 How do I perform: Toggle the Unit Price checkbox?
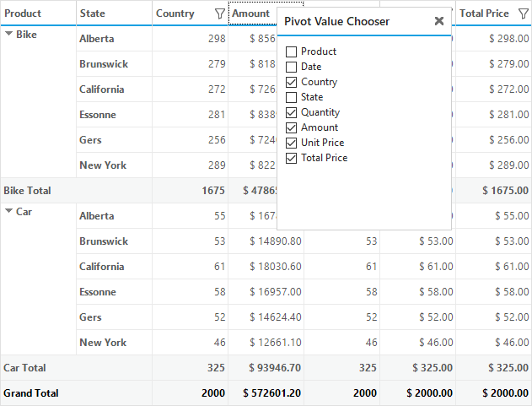291,143
